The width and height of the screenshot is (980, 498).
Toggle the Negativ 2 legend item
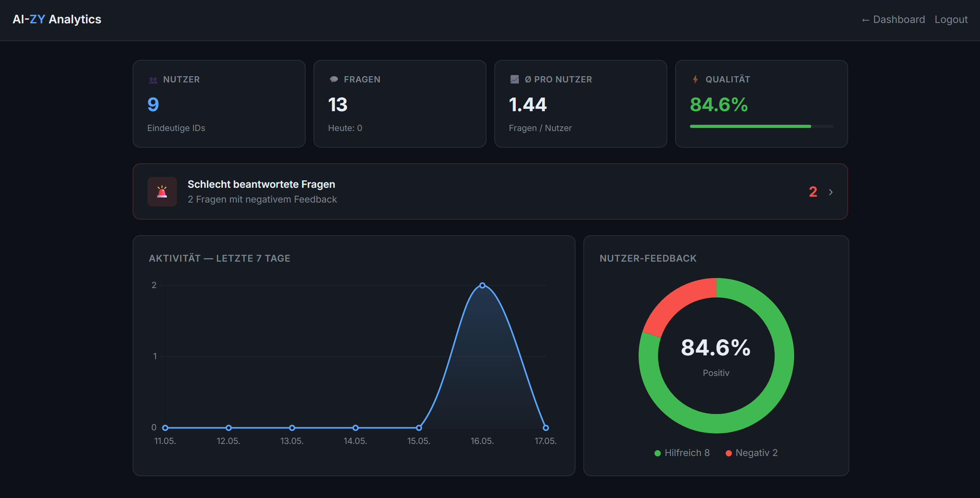[751, 453]
